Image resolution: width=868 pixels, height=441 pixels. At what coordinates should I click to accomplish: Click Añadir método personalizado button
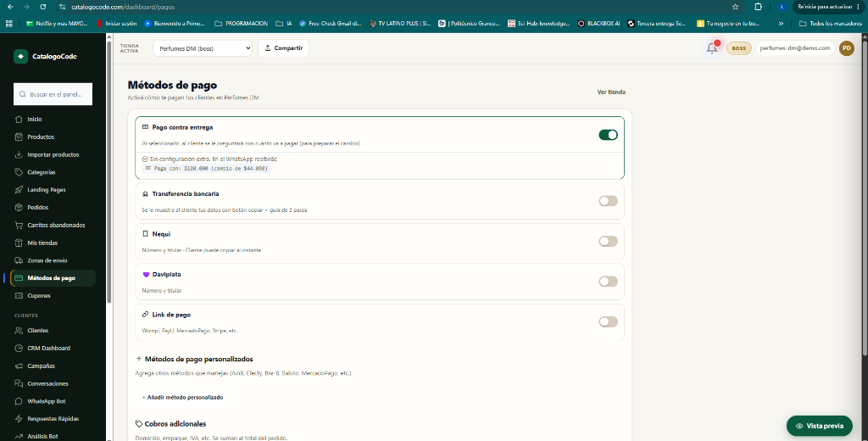coord(183,397)
